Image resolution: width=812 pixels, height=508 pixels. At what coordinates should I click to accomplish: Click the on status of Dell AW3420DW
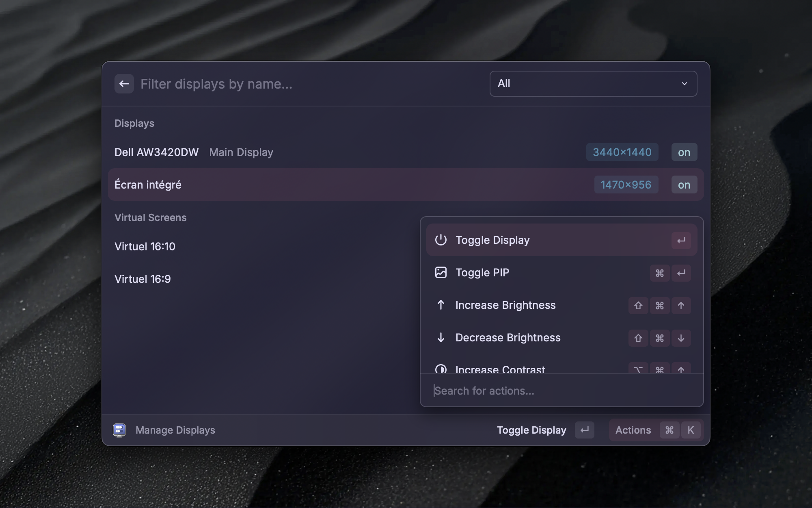(684, 152)
